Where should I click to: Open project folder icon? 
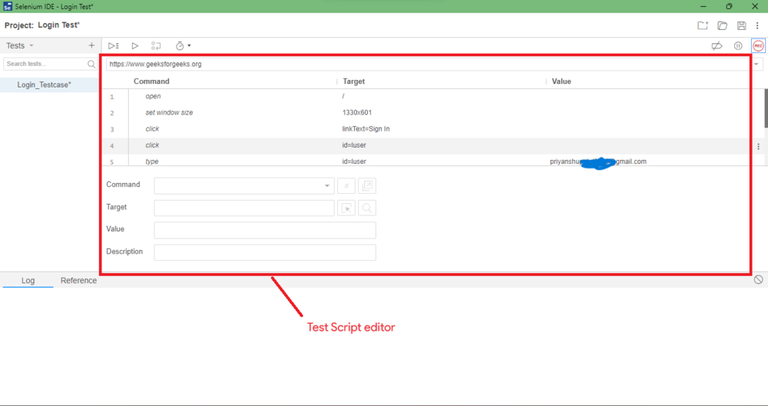[x=722, y=25]
